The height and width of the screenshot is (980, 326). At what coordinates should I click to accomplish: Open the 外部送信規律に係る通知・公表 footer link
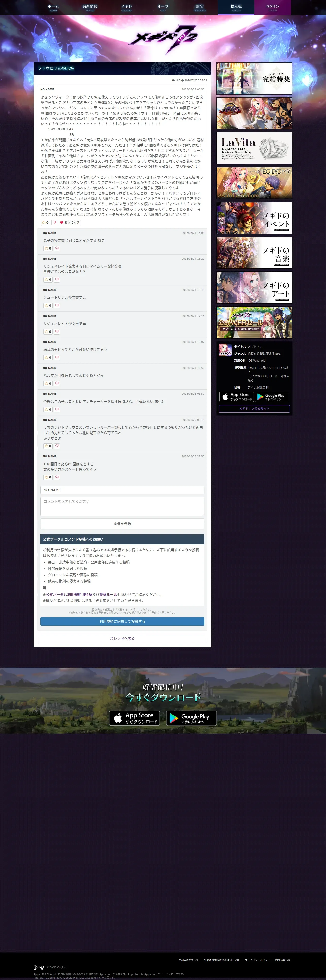pyautogui.click(x=221, y=960)
